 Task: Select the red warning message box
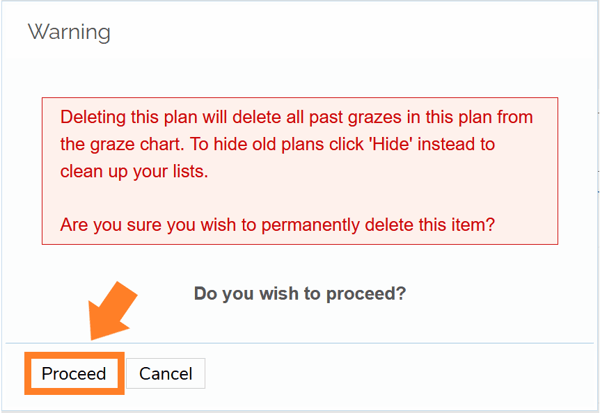pos(299,171)
